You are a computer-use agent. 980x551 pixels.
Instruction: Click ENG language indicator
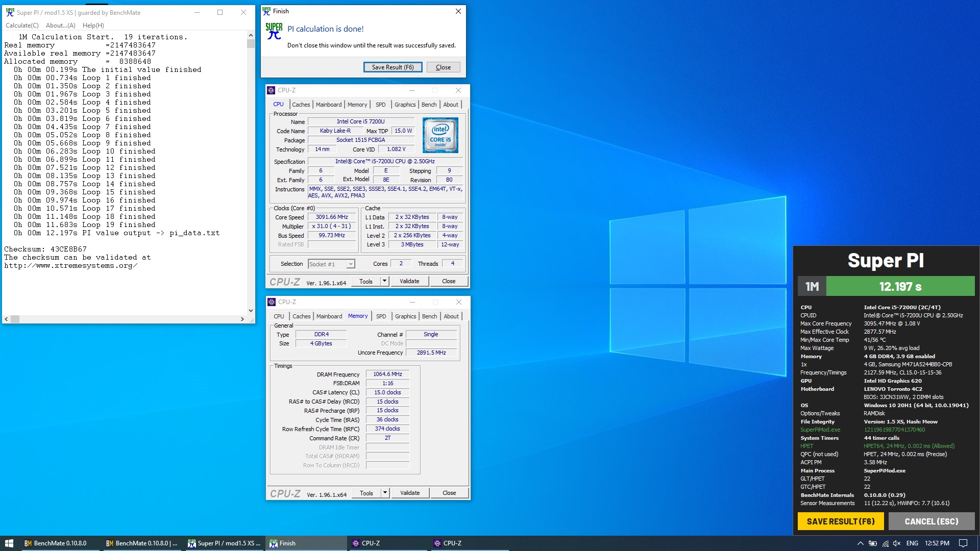[912, 543]
